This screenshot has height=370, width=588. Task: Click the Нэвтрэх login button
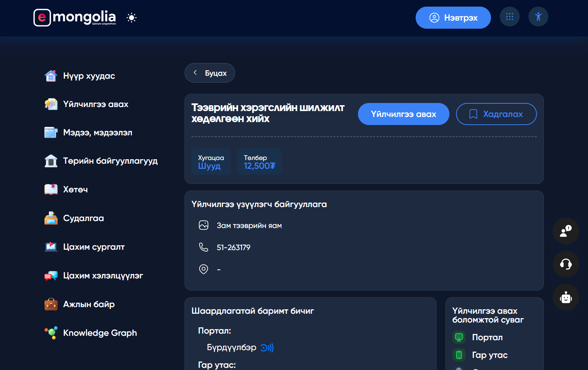click(x=453, y=18)
